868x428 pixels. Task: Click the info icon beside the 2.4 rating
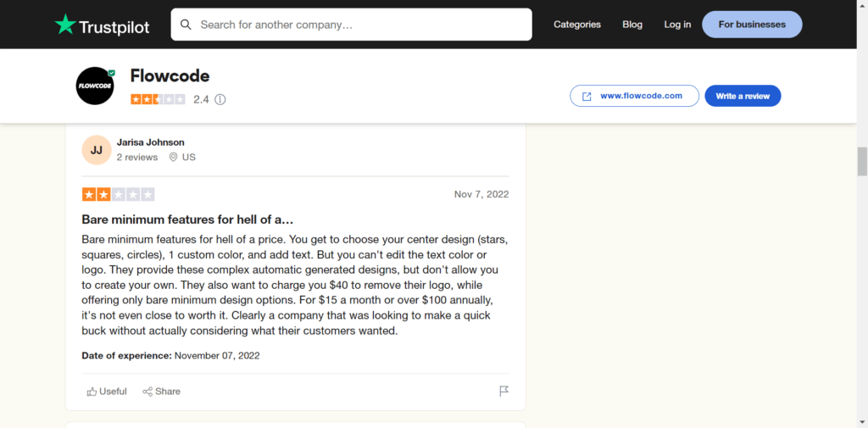[220, 100]
